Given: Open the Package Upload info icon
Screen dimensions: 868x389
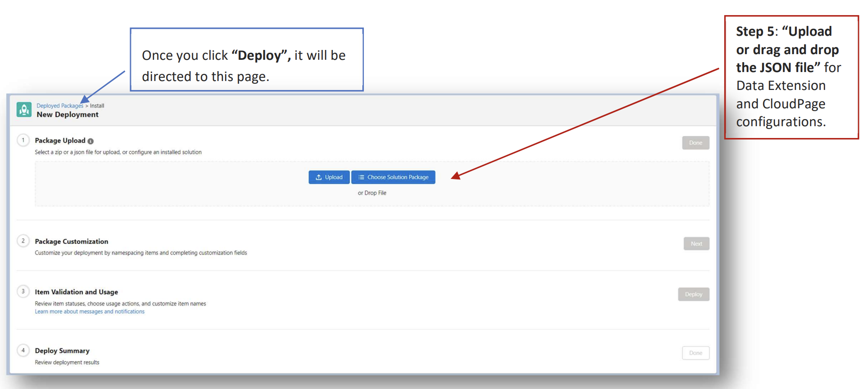Looking at the screenshot, I should [90, 141].
